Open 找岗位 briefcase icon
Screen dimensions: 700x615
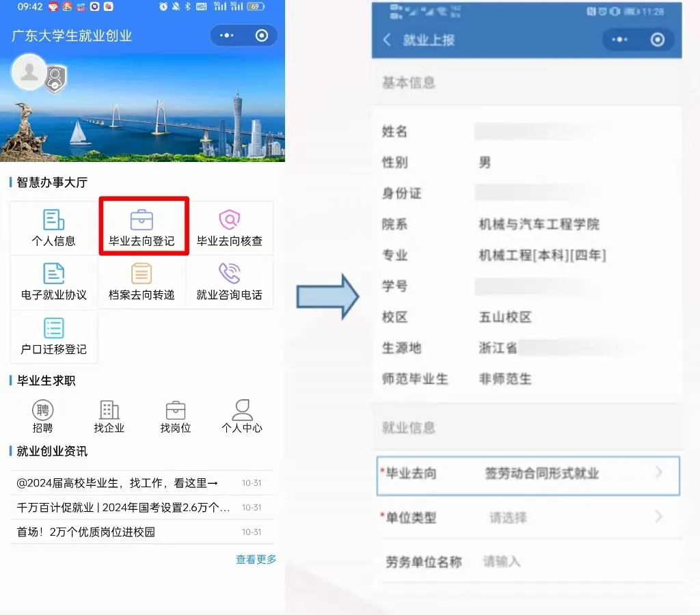[x=176, y=410]
